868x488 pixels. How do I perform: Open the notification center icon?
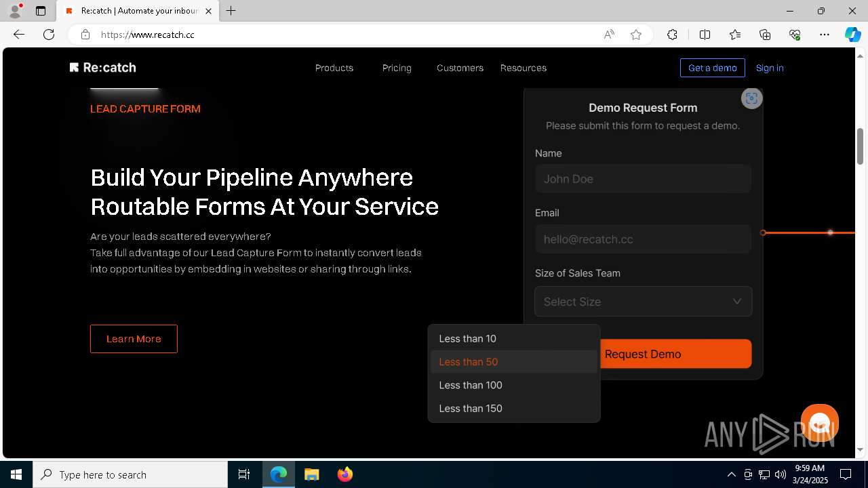click(x=846, y=474)
